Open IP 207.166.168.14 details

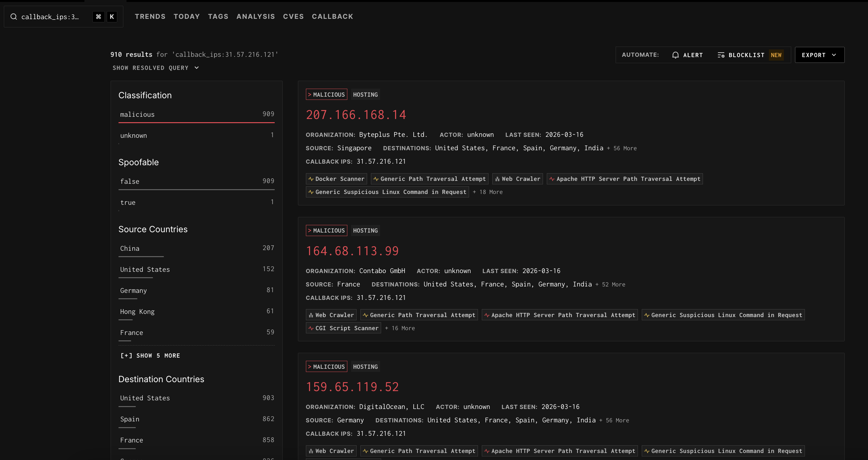point(356,115)
